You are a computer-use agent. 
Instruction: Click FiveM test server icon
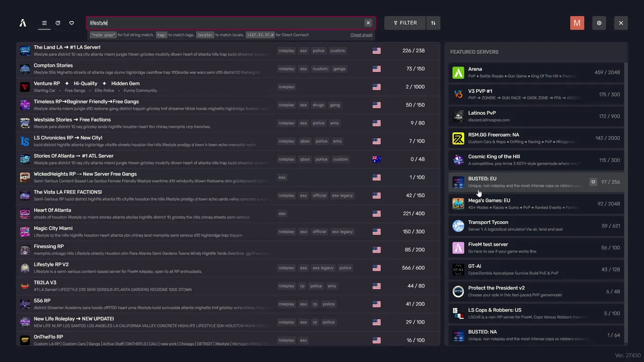pyautogui.click(x=458, y=247)
